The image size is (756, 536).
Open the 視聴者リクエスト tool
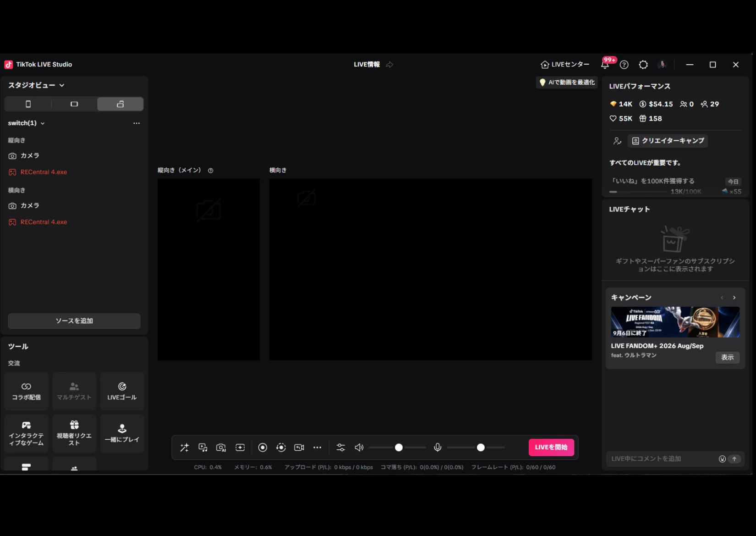[74, 434]
